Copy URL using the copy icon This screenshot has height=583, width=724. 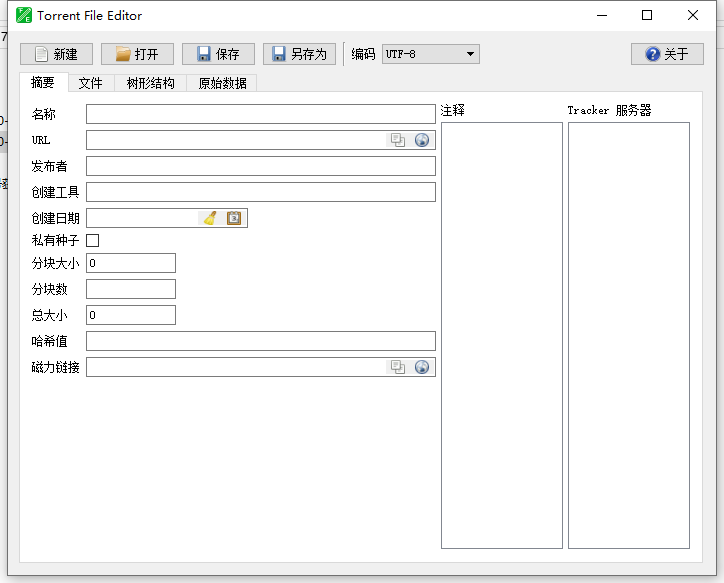pos(398,140)
